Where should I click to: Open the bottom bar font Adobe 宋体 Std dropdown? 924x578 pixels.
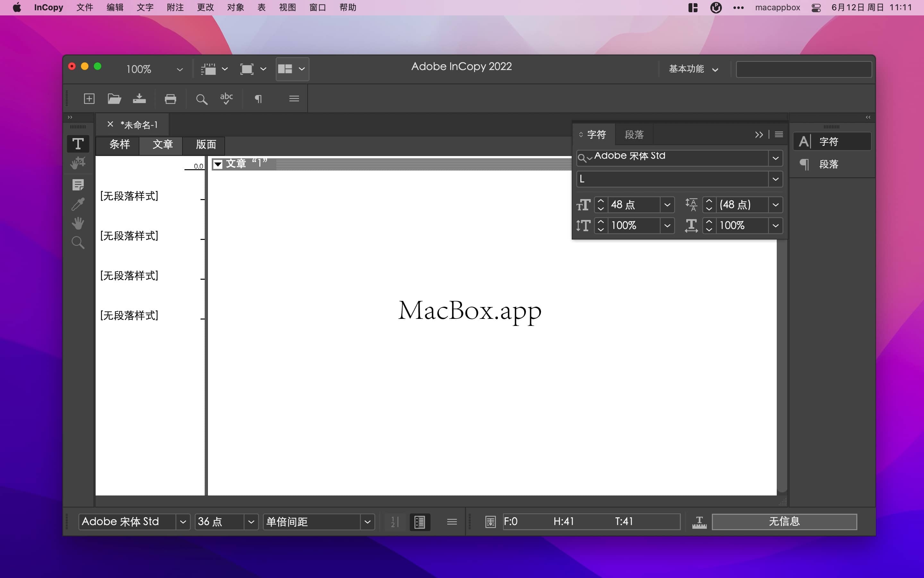pos(183,522)
